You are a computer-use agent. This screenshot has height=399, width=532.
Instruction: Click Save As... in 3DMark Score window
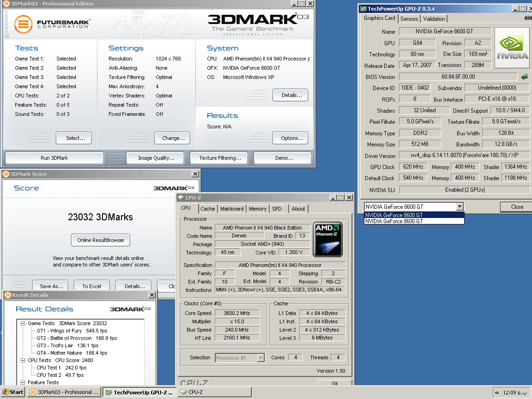coord(50,286)
